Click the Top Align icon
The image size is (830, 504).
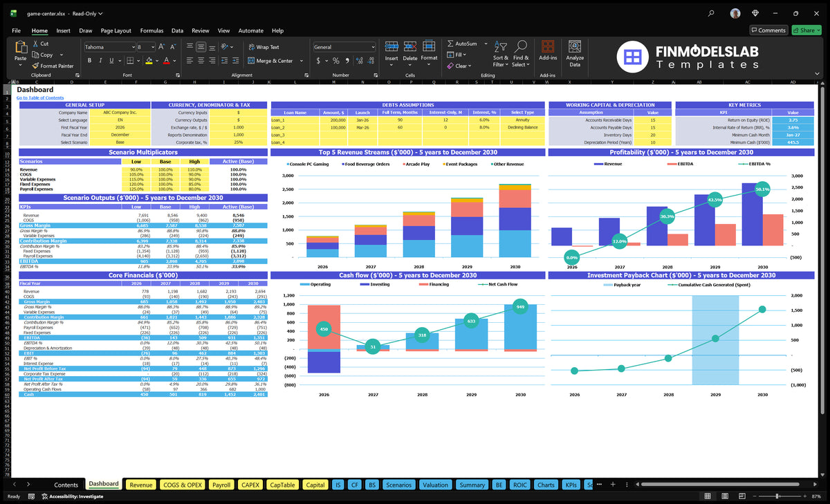pyautogui.click(x=189, y=46)
